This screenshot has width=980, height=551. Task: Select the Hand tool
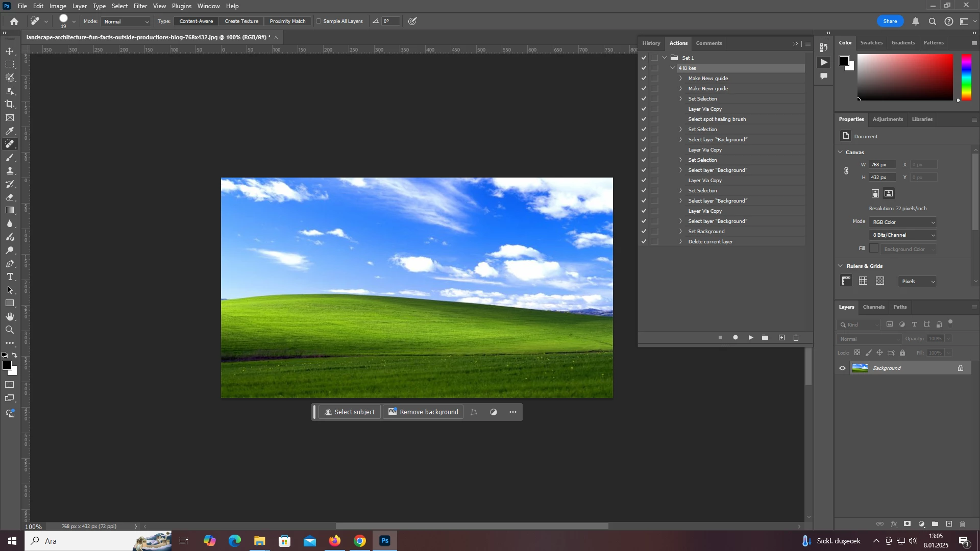(10, 317)
